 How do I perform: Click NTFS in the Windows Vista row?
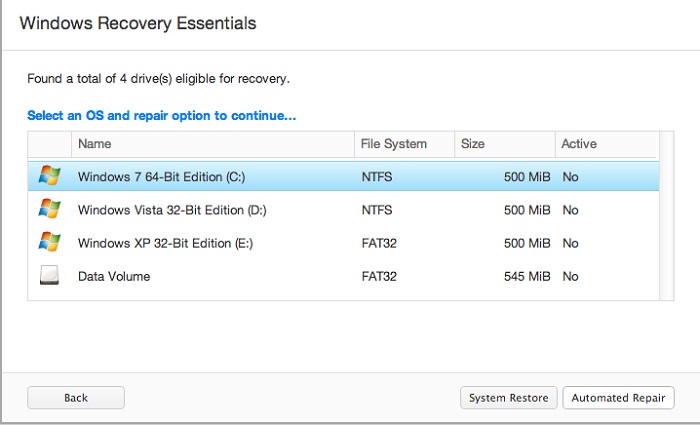click(x=377, y=210)
